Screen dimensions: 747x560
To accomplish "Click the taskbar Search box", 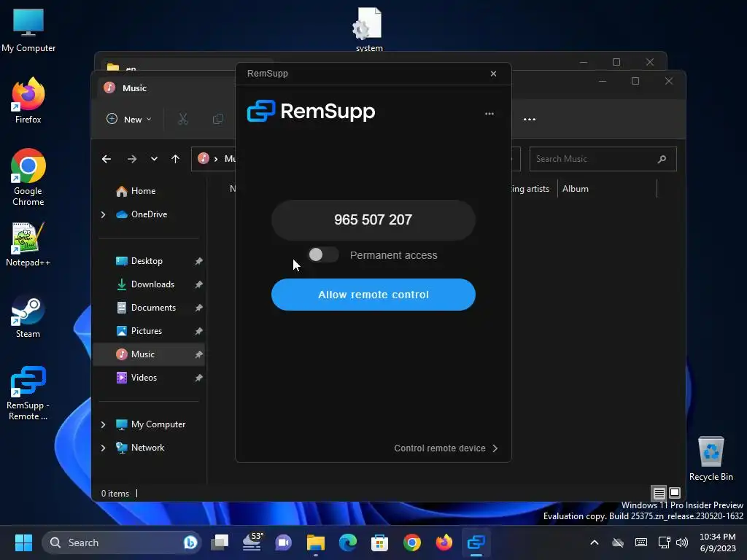I will 122,542.
